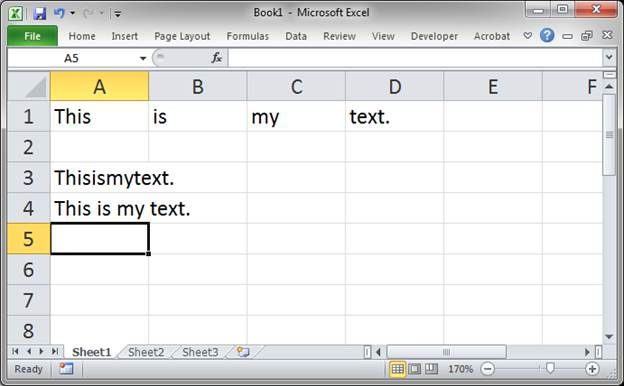Click previous sheet navigation arrow
This screenshot has width=624, height=386.
(29, 351)
